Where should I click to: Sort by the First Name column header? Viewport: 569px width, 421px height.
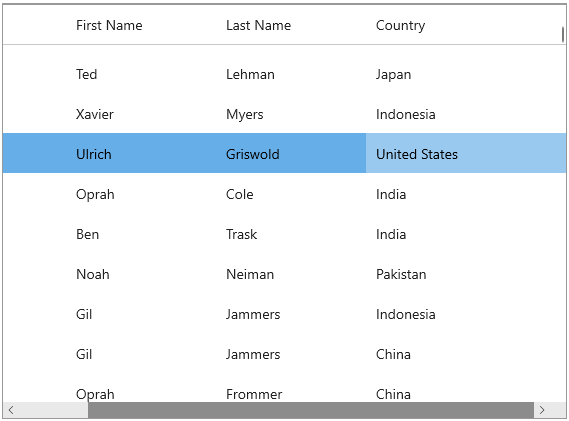coord(109,25)
